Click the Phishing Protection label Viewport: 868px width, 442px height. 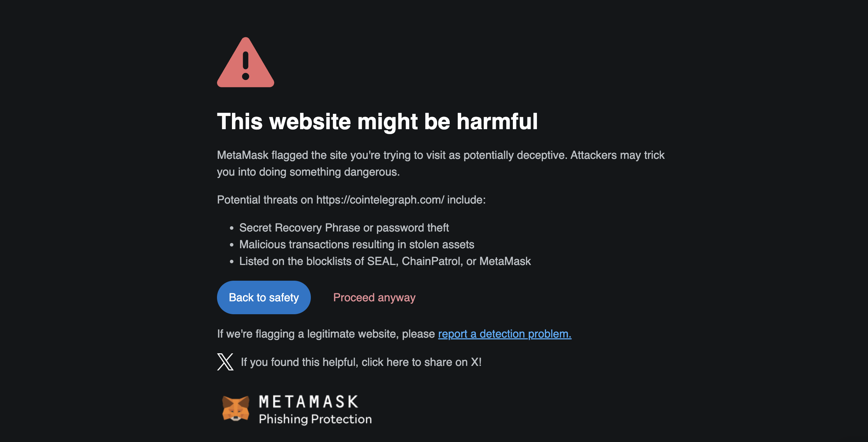tap(315, 419)
